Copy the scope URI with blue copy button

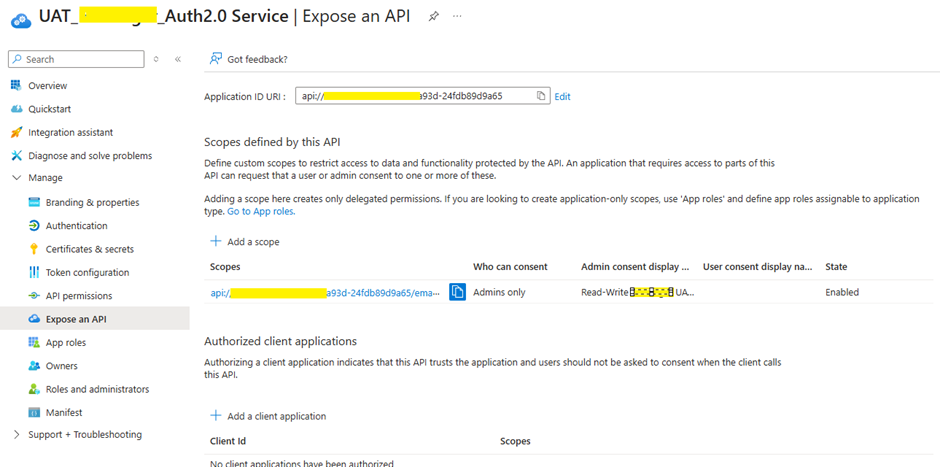457,292
